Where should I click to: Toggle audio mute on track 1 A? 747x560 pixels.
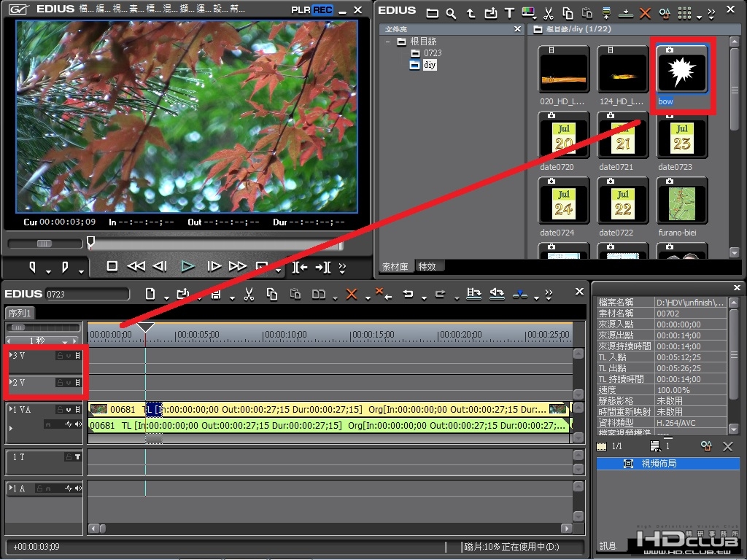pyautogui.click(x=78, y=488)
